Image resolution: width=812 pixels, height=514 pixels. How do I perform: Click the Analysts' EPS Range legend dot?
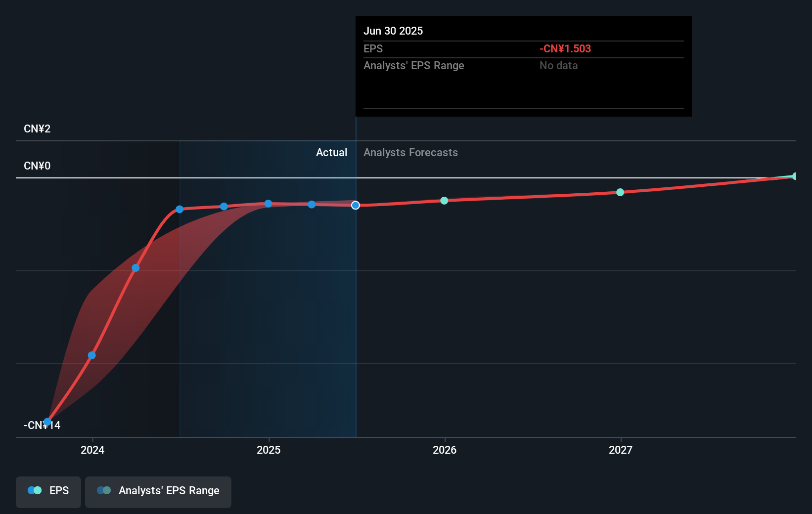pyautogui.click(x=104, y=490)
